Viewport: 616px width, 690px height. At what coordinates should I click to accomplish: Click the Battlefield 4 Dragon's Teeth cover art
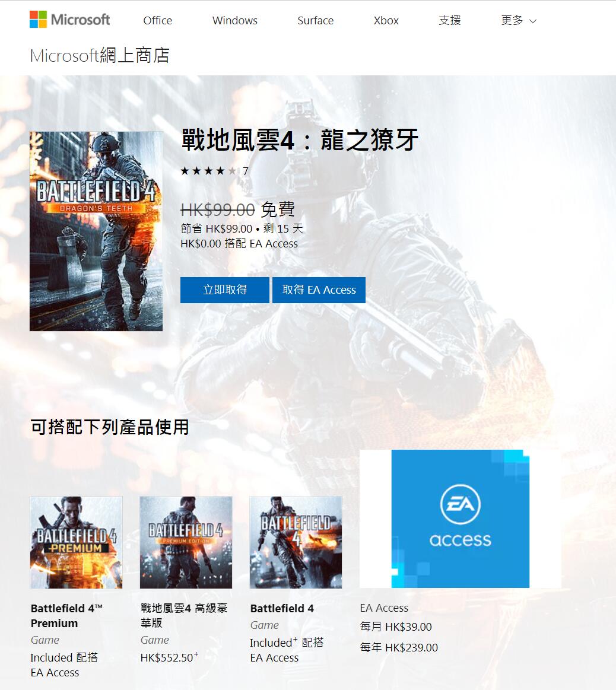(96, 231)
